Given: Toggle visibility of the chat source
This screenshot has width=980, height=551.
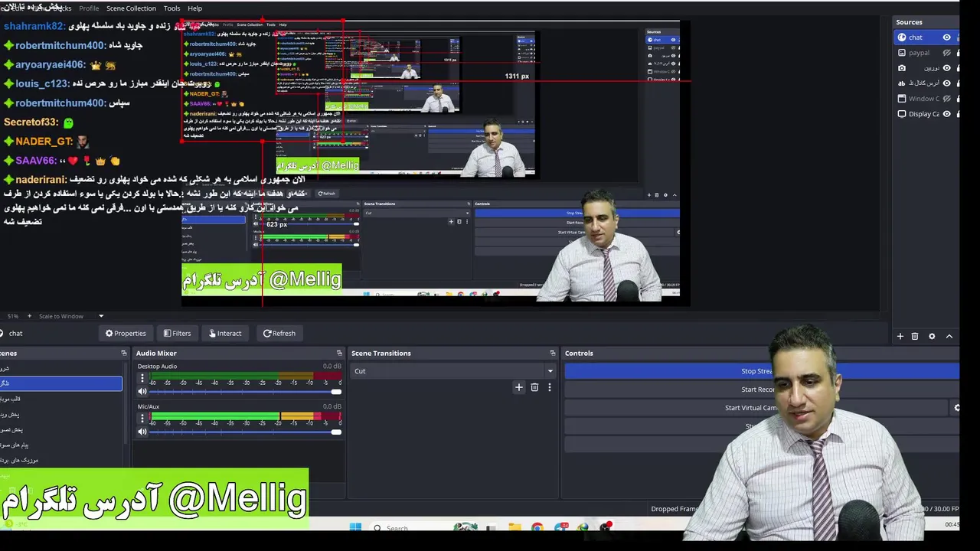Looking at the screenshot, I should [947, 37].
